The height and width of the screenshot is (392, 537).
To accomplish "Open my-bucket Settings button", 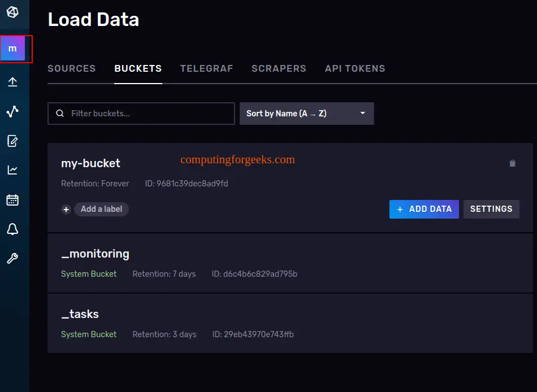I will pyautogui.click(x=491, y=209).
